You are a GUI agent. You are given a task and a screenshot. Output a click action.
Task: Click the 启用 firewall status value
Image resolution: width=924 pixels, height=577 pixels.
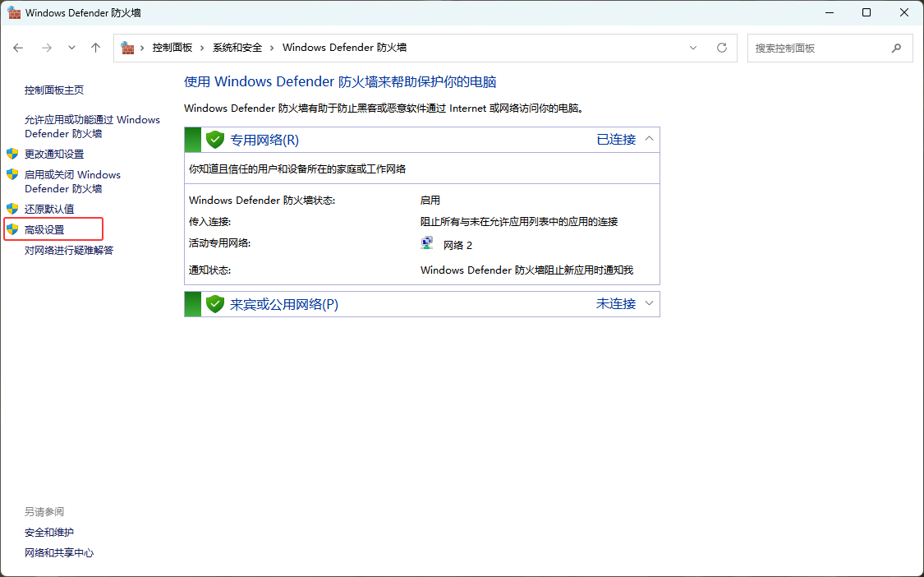tap(430, 201)
